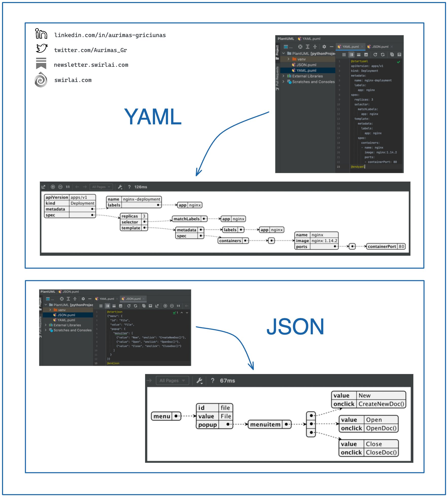Show editor only in JSON.puml editor toolbar

pyautogui.click(x=101, y=306)
